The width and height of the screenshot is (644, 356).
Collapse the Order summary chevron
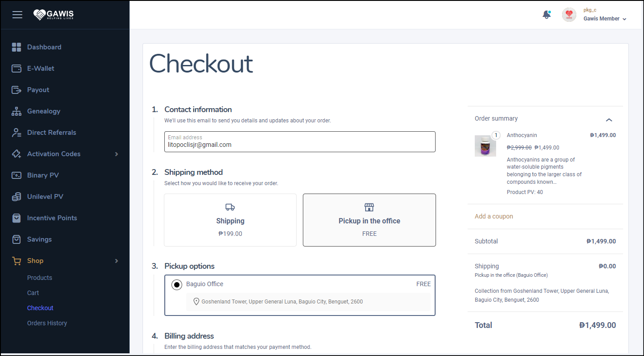coord(609,120)
